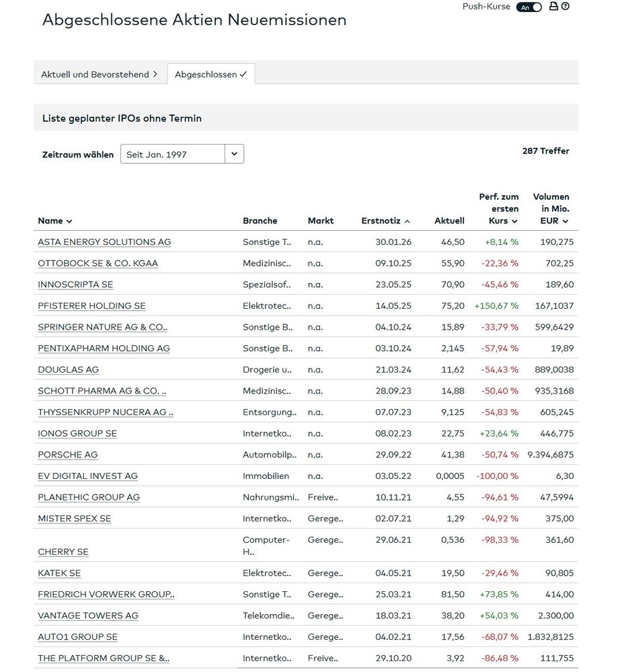Select the Abgeschlossen tab
Screen dimensions: 628x672
[210, 74]
